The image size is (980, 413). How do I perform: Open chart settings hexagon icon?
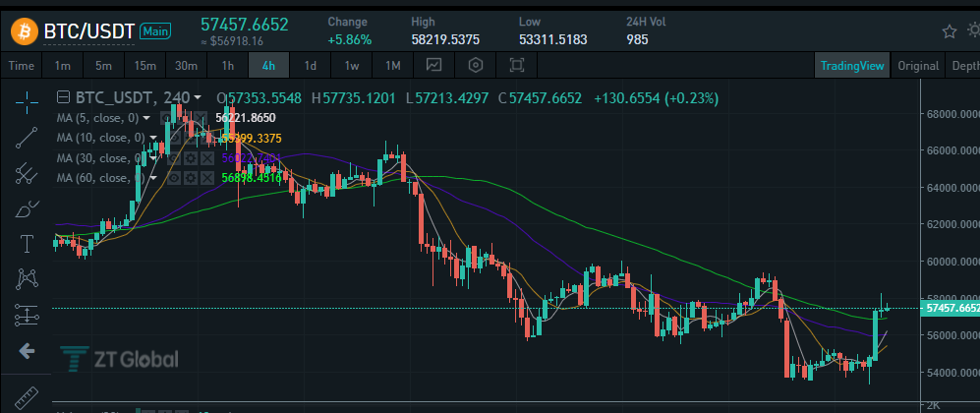pyautogui.click(x=477, y=65)
